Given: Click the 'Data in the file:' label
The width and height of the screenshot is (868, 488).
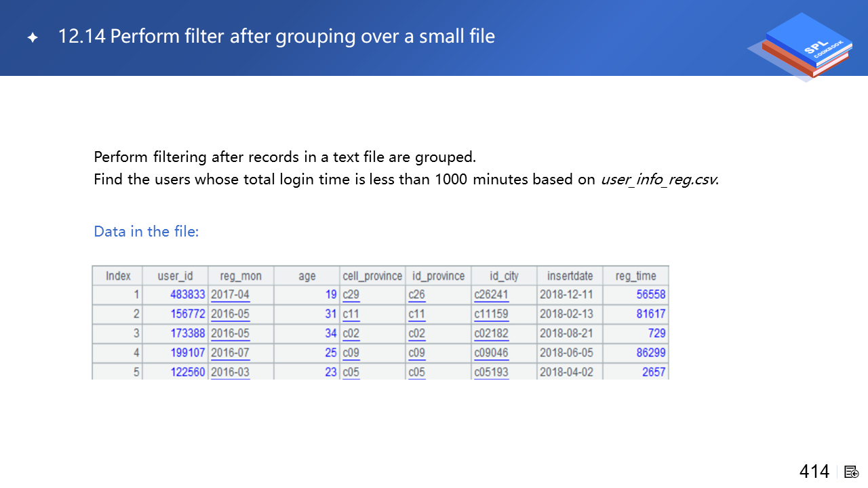Looking at the screenshot, I should (146, 232).
